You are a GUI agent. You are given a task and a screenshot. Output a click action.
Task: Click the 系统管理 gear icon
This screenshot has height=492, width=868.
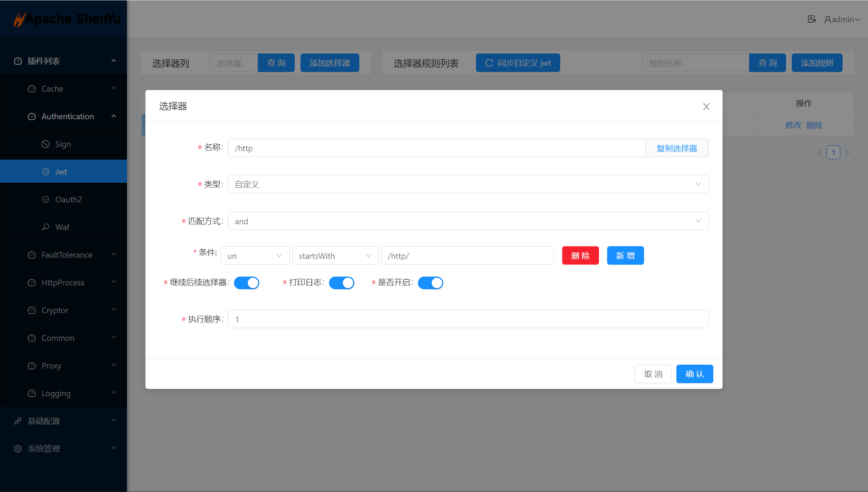tap(18, 449)
